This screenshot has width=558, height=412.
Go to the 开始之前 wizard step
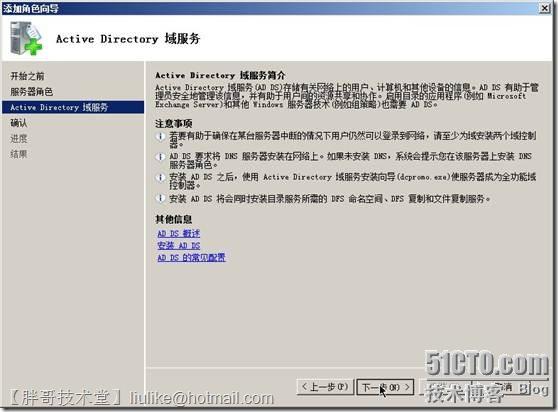27,76
